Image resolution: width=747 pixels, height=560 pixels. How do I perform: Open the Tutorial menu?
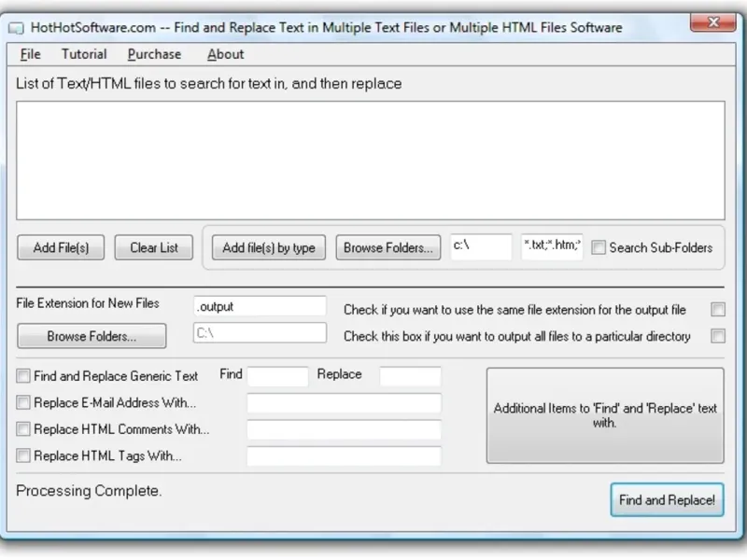[x=84, y=54]
